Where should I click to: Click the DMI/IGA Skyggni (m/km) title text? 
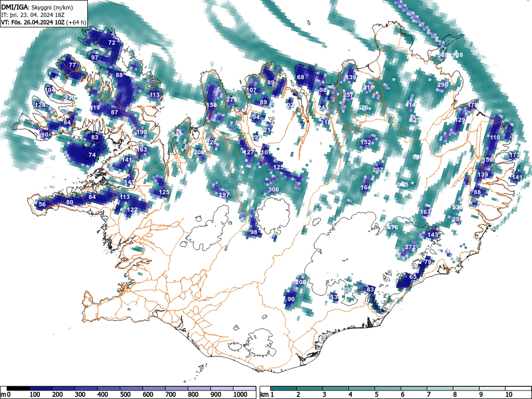37,7
